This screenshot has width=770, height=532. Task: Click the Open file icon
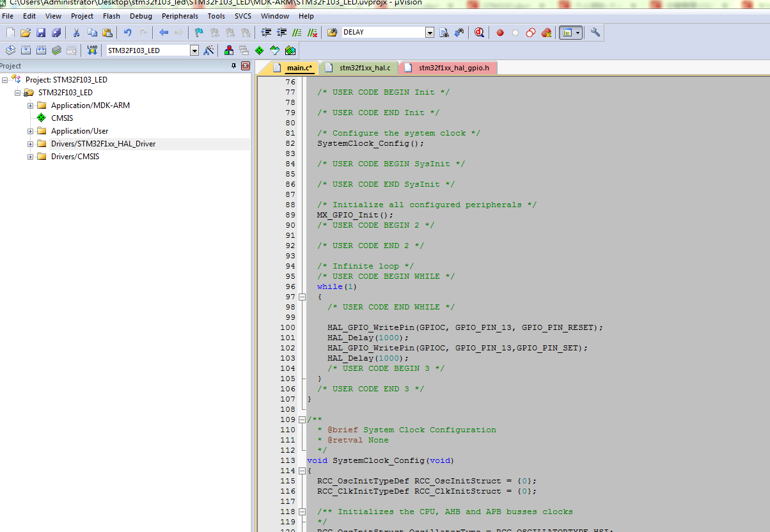pos(26,33)
